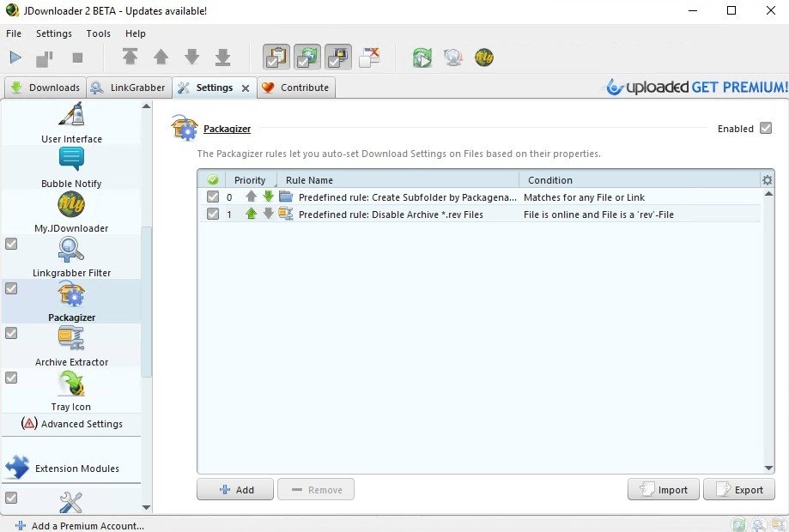Toggle clipboard observer toolbar button

[x=276, y=57]
